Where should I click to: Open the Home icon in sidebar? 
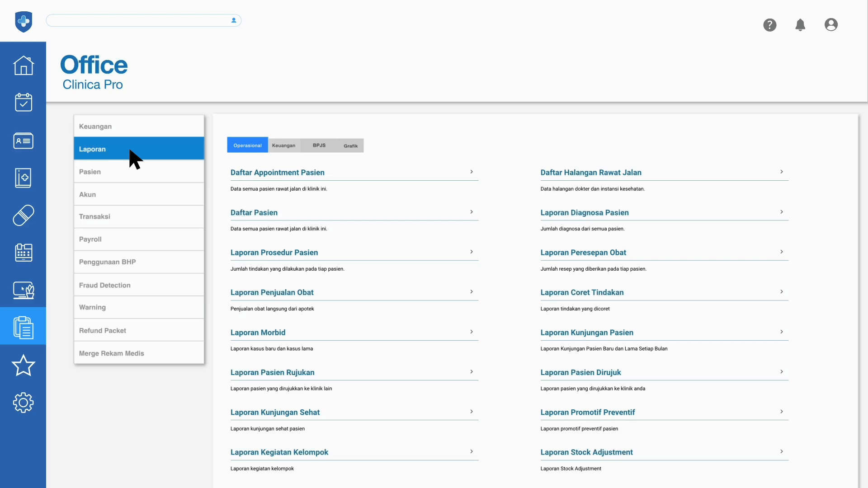click(x=23, y=66)
